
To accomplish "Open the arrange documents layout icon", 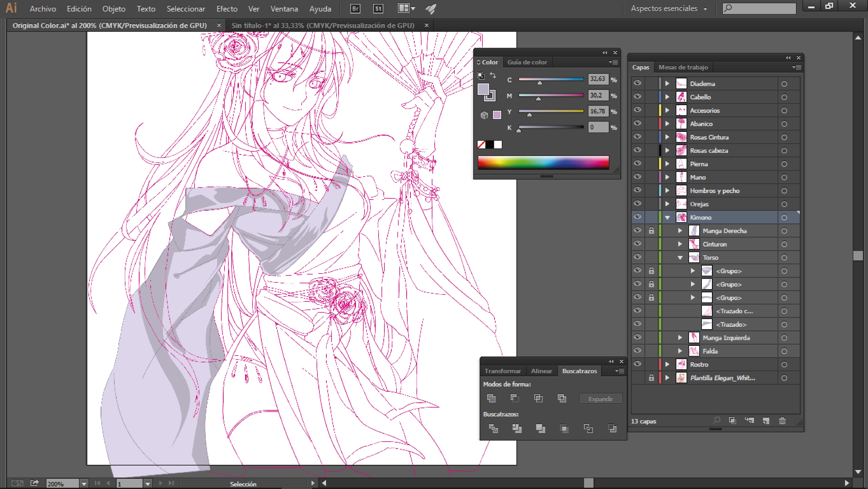I will (x=406, y=8).
